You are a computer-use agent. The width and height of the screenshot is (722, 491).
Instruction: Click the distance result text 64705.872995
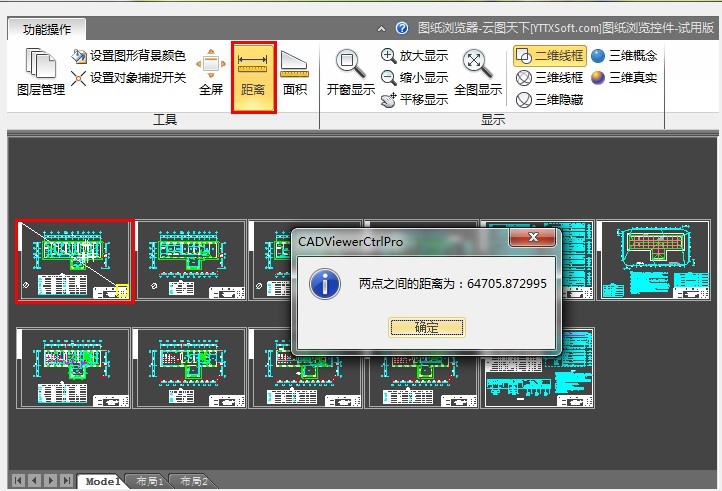pyautogui.click(x=507, y=283)
